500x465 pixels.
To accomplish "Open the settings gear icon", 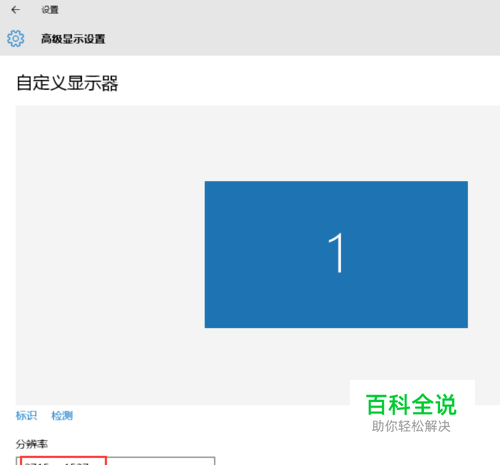I will coord(16,39).
